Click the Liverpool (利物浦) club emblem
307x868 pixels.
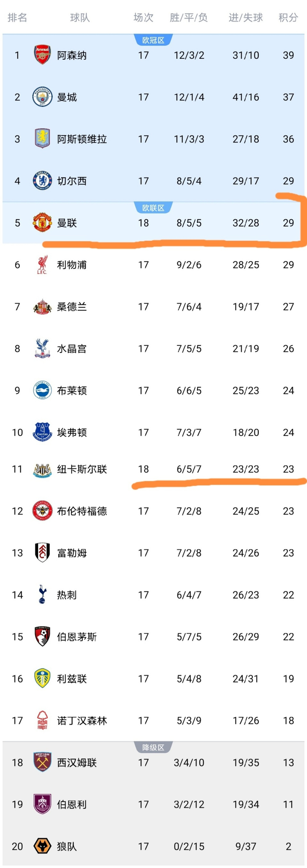pyautogui.click(x=42, y=265)
